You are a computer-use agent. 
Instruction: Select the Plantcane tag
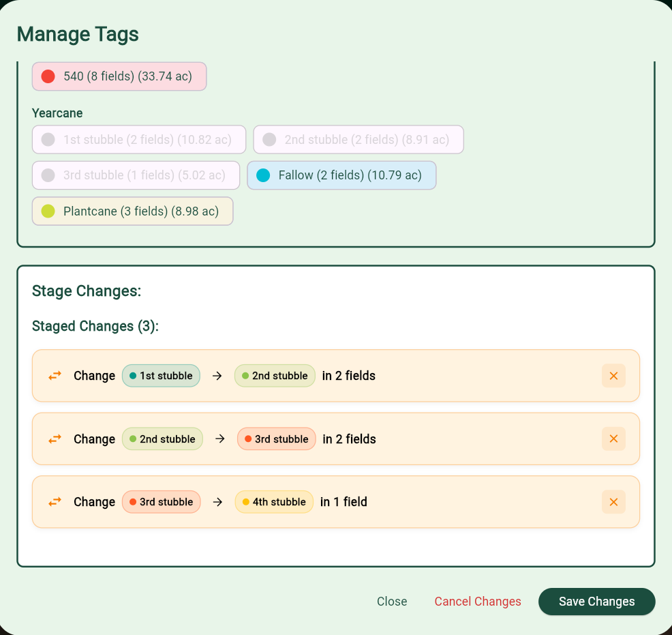132,211
